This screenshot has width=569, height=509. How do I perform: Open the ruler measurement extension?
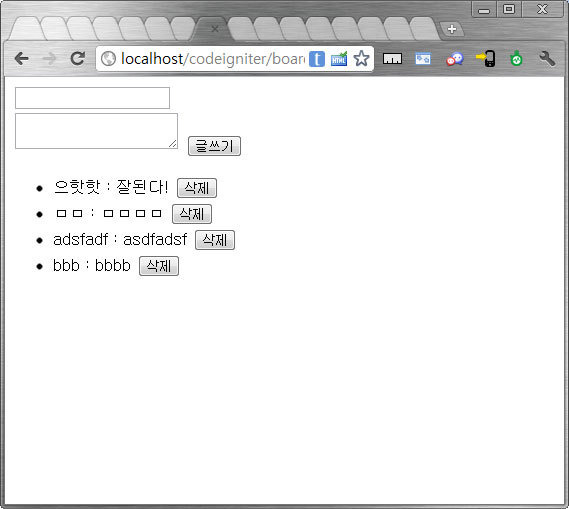[392, 59]
